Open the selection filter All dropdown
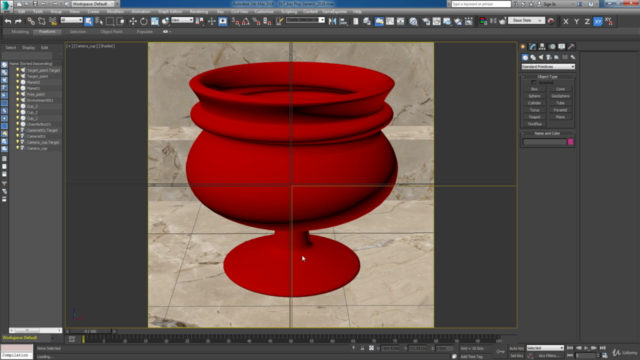 pyautogui.click(x=71, y=20)
